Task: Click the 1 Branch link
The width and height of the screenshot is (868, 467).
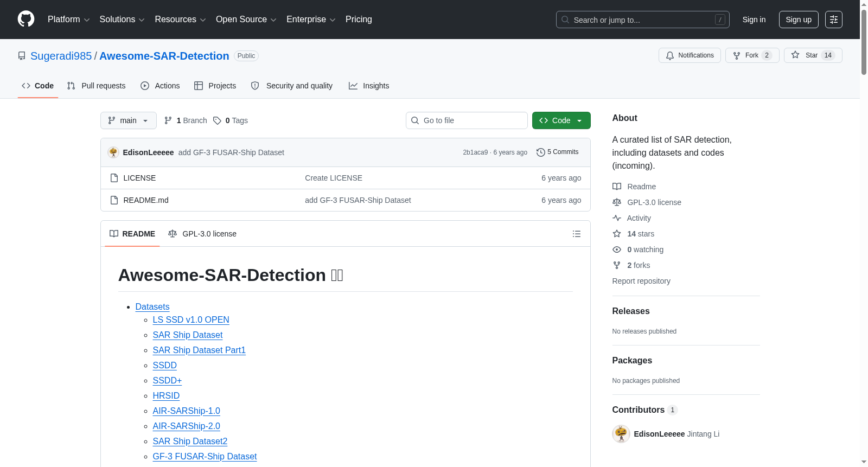Action: click(x=186, y=120)
